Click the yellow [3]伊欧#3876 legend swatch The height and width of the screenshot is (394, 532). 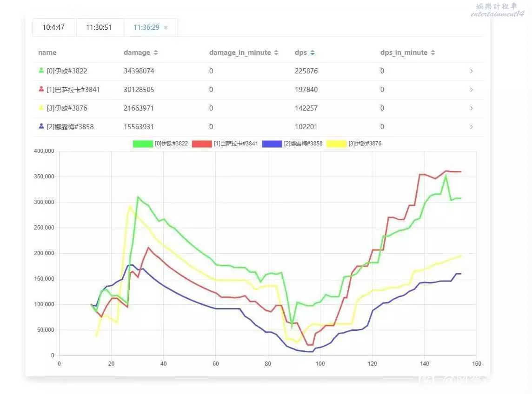(337, 144)
